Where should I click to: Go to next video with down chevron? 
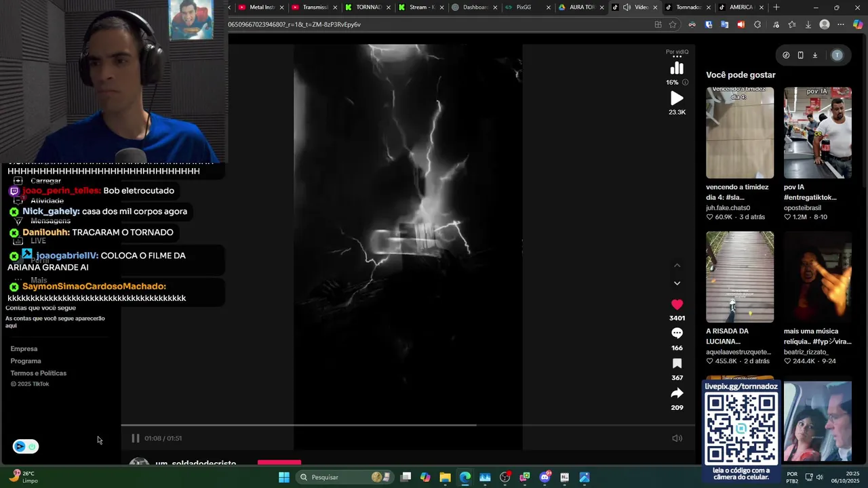[677, 283]
